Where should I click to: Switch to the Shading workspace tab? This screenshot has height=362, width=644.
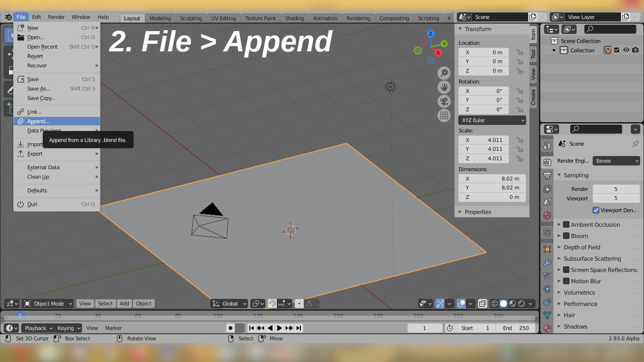click(x=294, y=18)
